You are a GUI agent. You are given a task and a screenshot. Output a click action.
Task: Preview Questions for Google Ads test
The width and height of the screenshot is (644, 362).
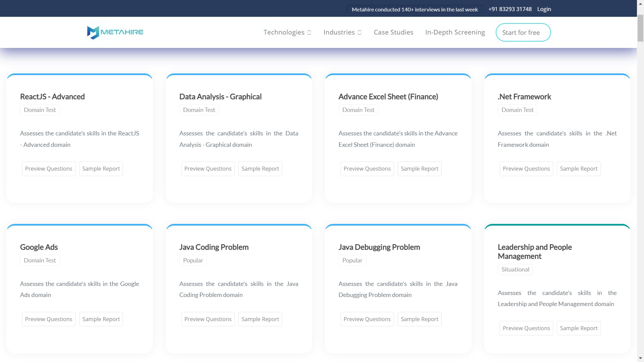(x=49, y=319)
